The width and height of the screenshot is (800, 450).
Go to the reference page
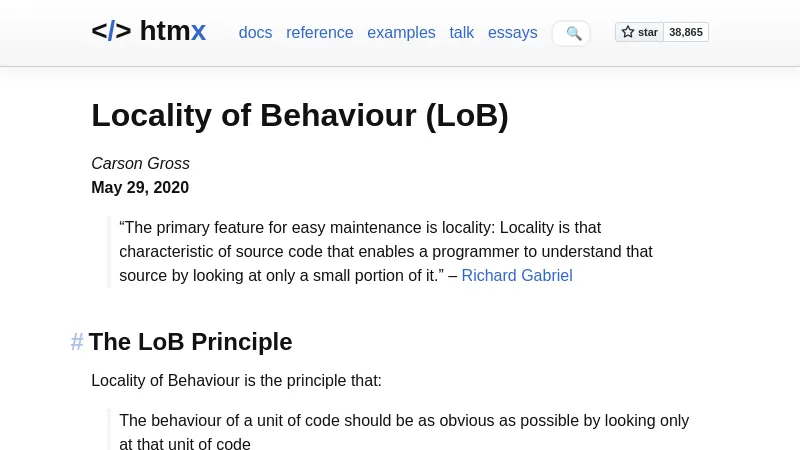pyautogui.click(x=319, y=33)
